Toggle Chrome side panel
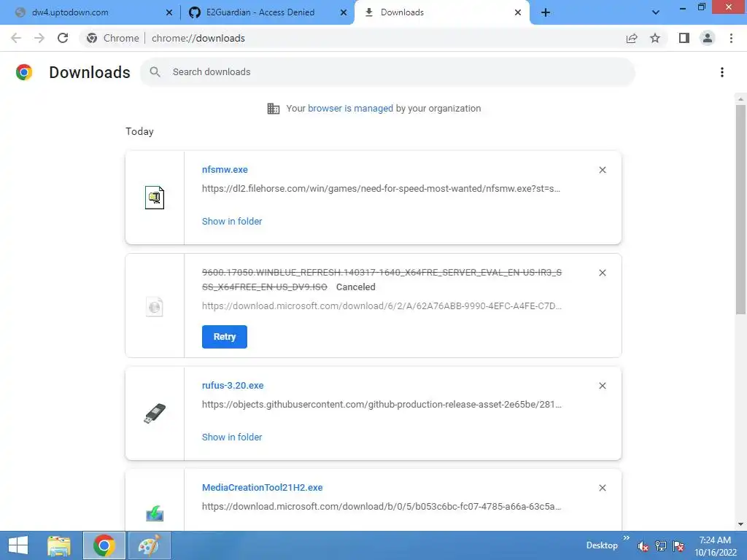This screenshot has height=560, width=747. point(684,38)
